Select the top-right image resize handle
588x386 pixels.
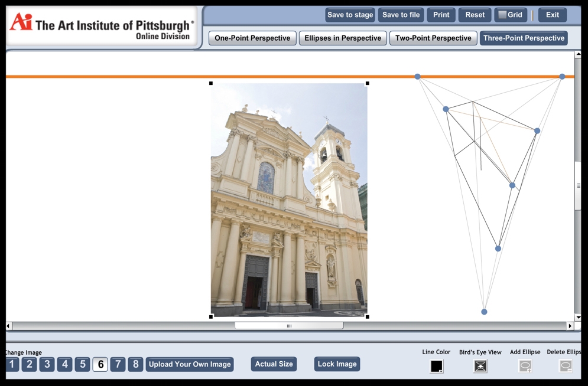pos(368,83)
